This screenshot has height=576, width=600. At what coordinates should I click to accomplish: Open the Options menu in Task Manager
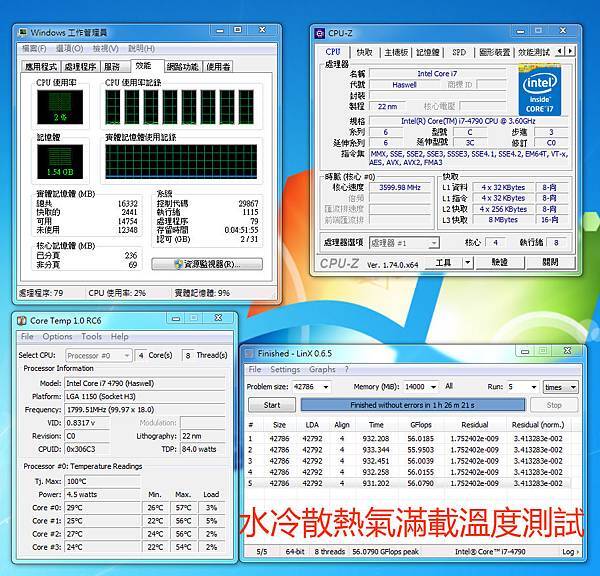69,49
